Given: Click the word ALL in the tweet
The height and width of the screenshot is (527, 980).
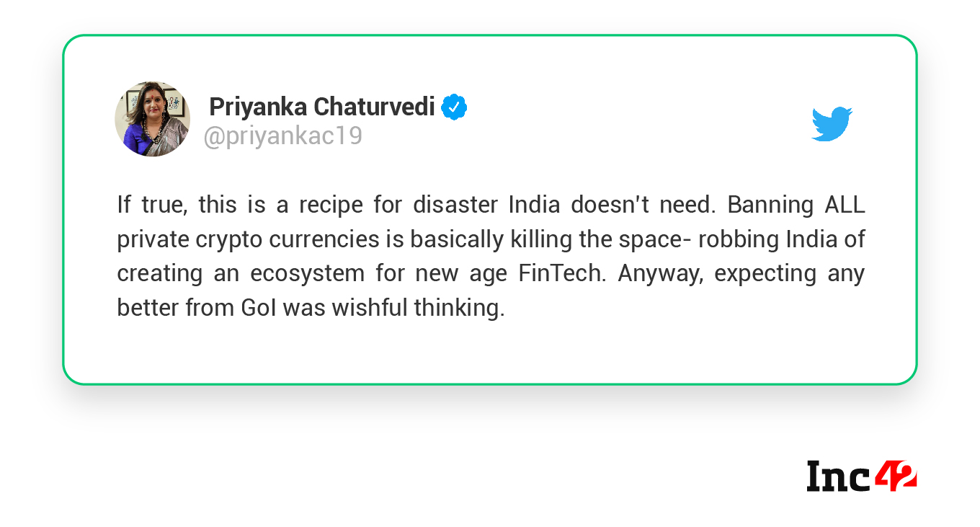Looking at the screenshot, I should pyautogui.click(x=844, y=205).
